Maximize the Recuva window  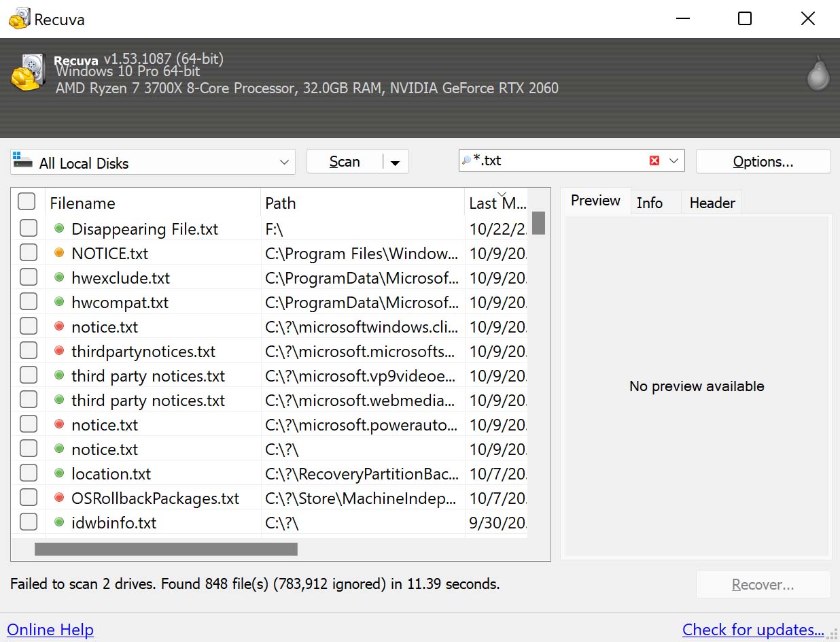tap(745, 18)
